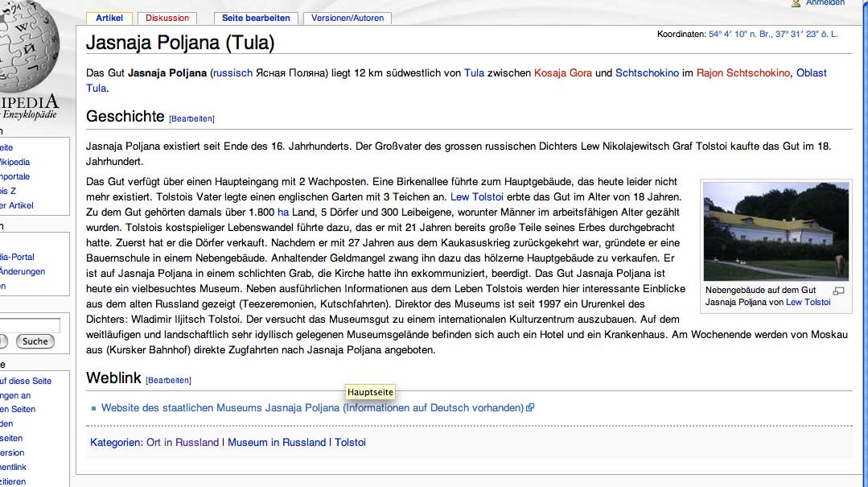Open the Kosaja Gora red link
Image resolution: width=868 pixels, height=487 pixels.
click(x=562, y=73)
